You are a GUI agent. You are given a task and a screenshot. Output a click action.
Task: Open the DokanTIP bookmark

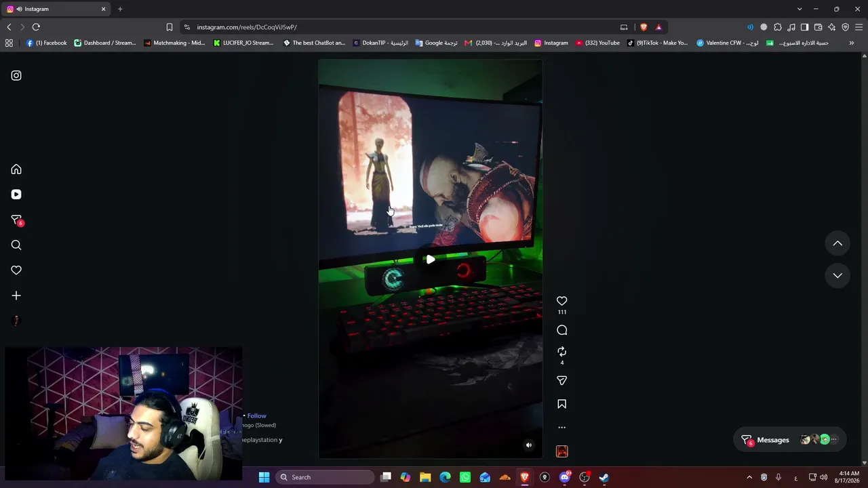point(380,43)
